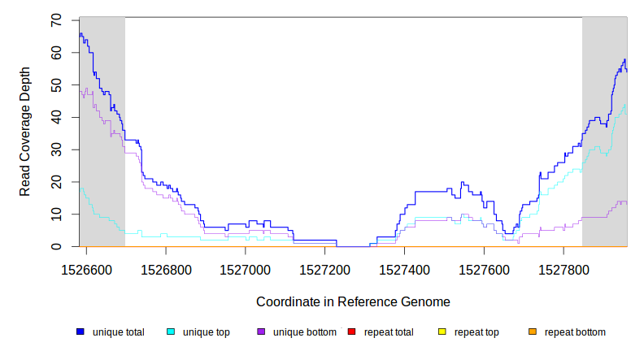
Task: Select the 'unique total' legend label
Action: point(118,332)
